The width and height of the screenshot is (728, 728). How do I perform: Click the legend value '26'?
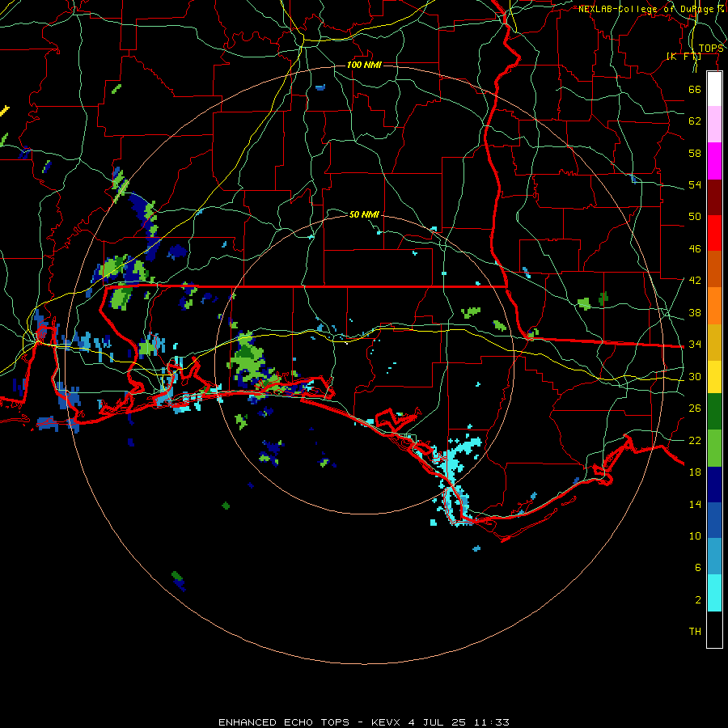point(695,408)
